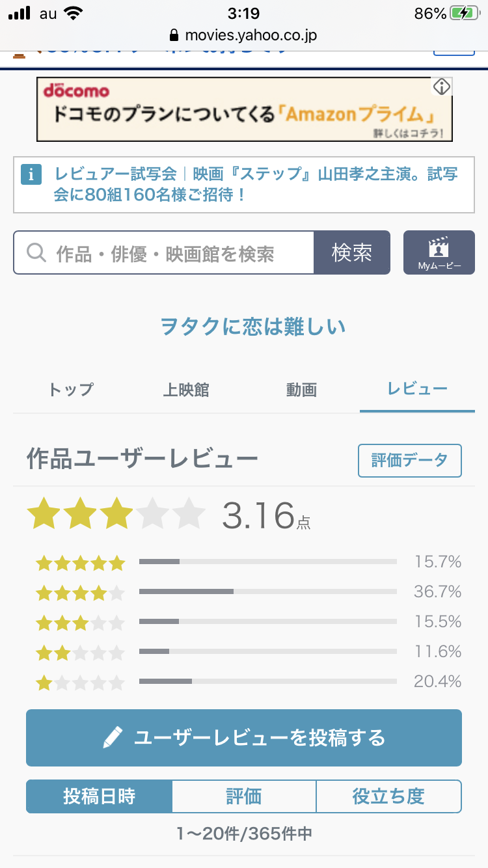The image size is (488, 868).
Task: Tap the pencil icon on review button
Action: [x=113, y=738]
